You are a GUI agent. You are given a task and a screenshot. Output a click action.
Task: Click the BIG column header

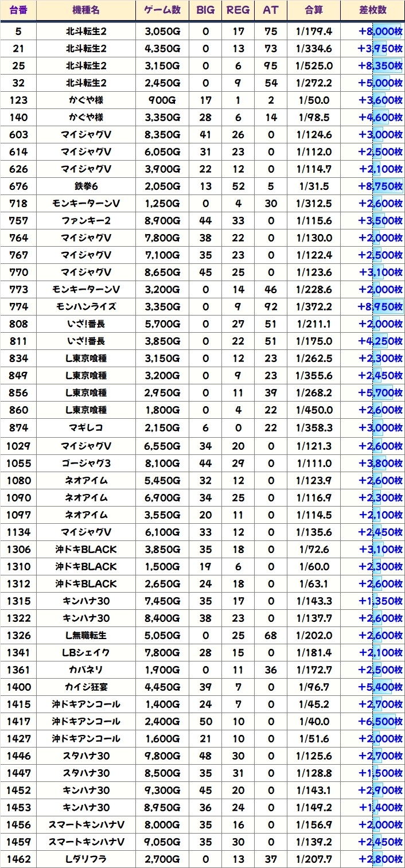click(205, 10)
